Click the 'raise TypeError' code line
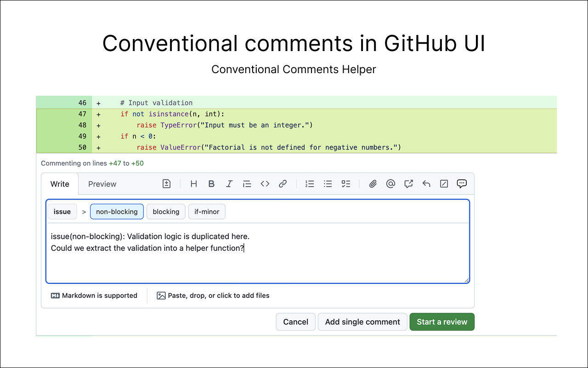This screenshot has height=368, width=588. (225, 125)
